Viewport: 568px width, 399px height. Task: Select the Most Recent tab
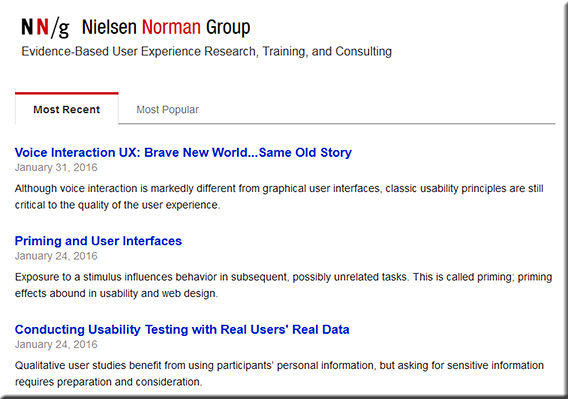coord(67,109)
